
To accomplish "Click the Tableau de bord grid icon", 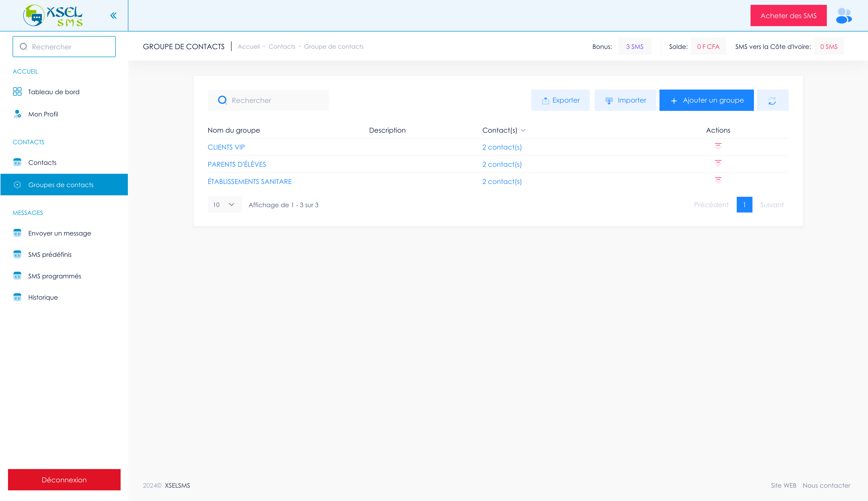I will click(x=17, y=91).
